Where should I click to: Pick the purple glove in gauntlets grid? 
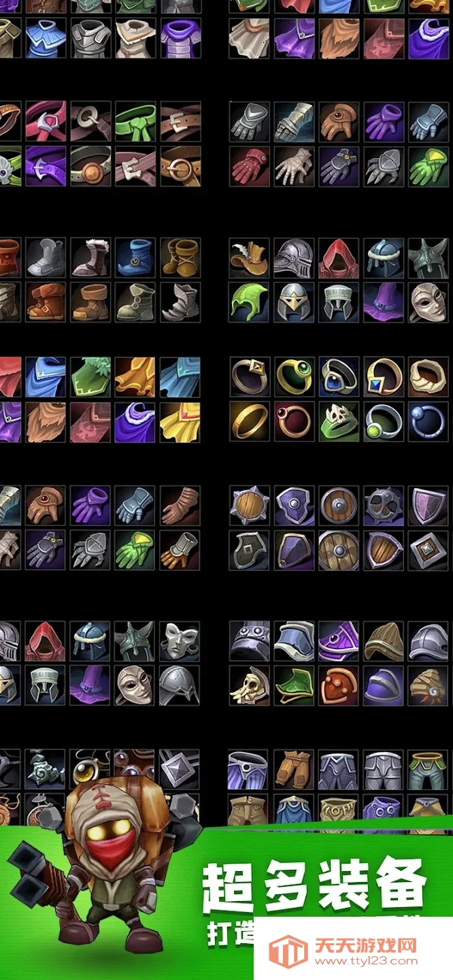coord(384,121)
